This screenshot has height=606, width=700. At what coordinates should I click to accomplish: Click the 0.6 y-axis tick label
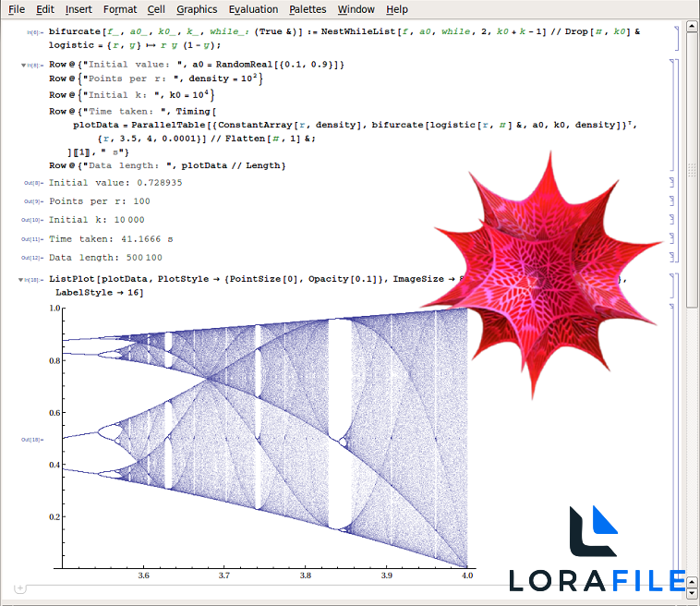coord(54,413)
